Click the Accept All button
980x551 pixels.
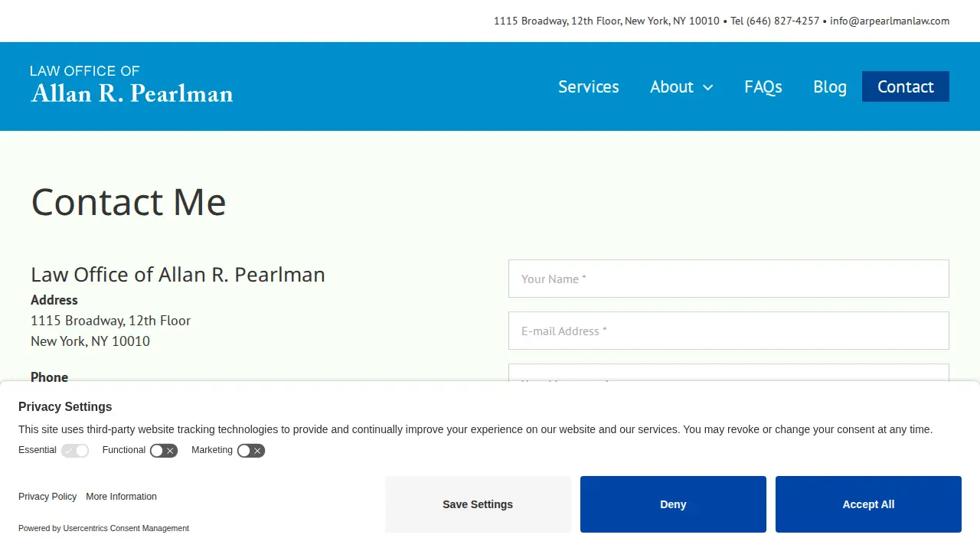(x=868, y=504)
